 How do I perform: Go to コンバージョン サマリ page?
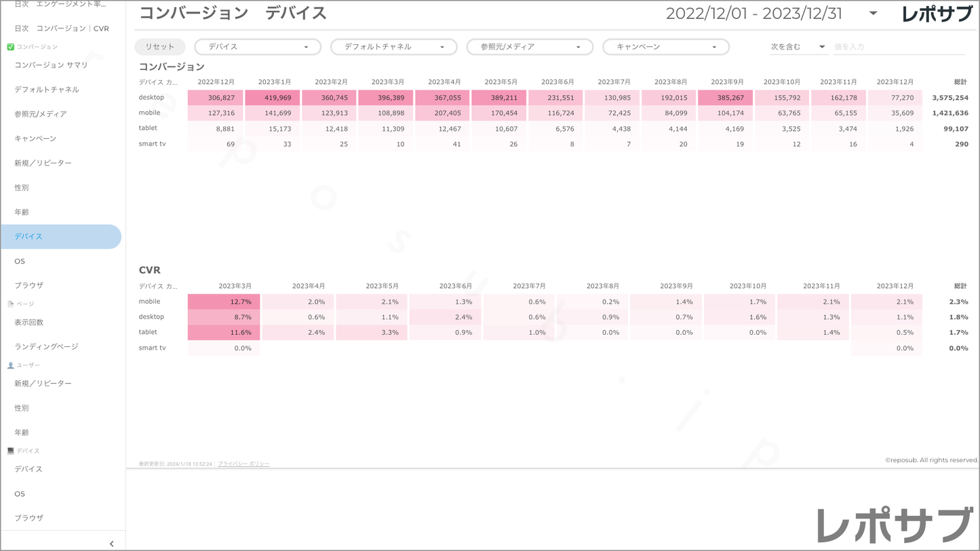coord(52,65)
